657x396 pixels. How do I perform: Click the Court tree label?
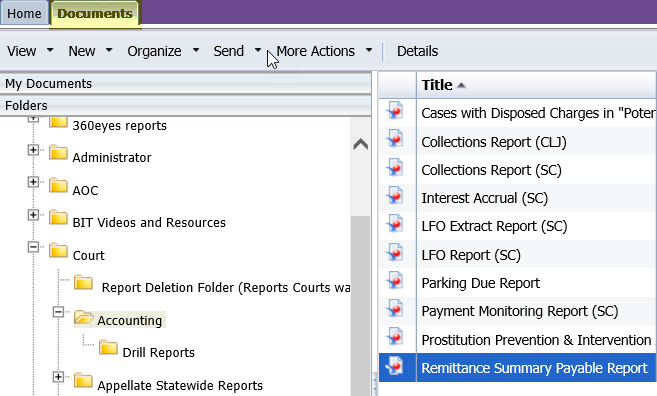pyautogui.click(x=88, y=255)
